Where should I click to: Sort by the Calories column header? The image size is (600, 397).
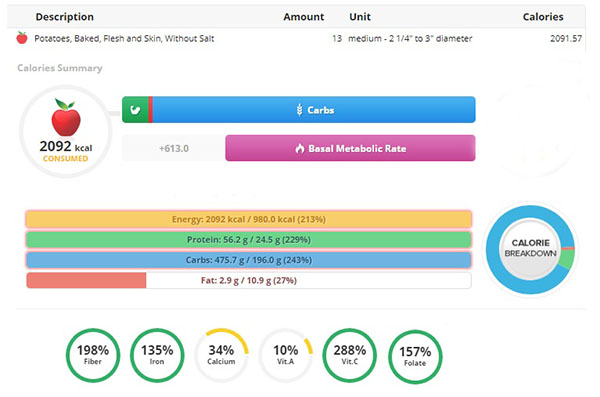(543, 17)
